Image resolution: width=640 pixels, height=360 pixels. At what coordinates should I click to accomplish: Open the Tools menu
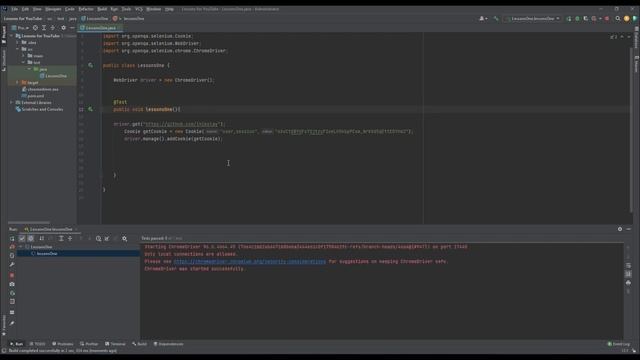pos(127,9)
